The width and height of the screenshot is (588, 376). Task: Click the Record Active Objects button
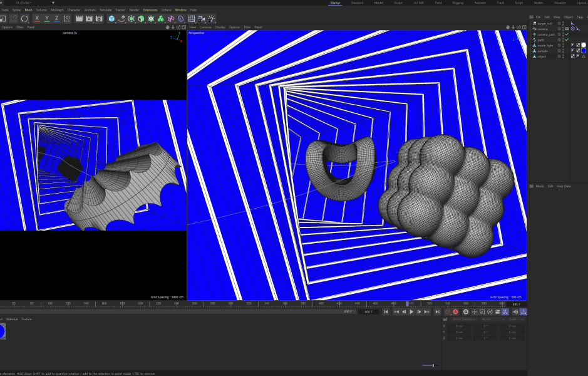point(448,312)
